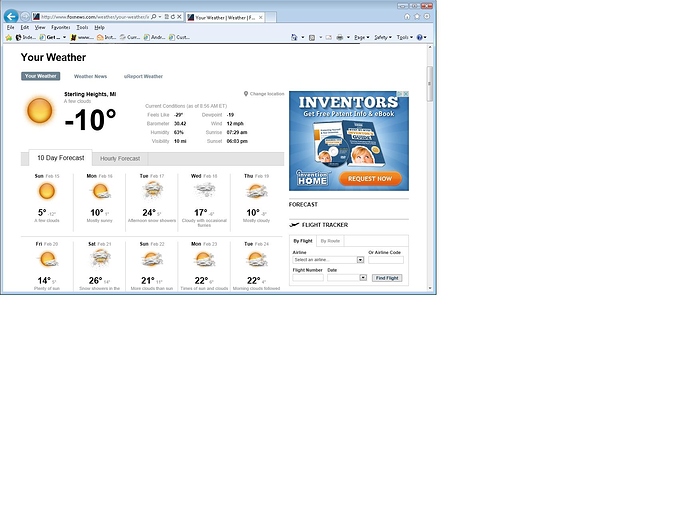Open the uReport Weather link
The image size is (690, 517).
tap(143, 77)
